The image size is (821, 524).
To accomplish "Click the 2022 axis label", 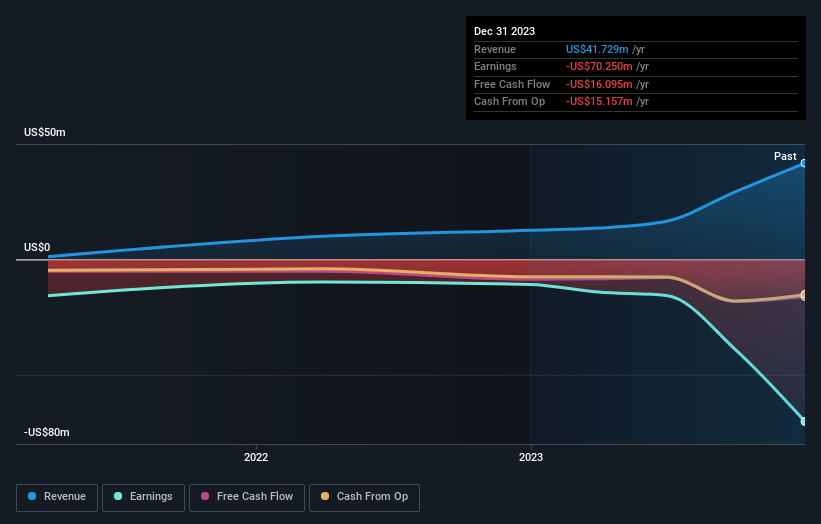I will point(256,457).
